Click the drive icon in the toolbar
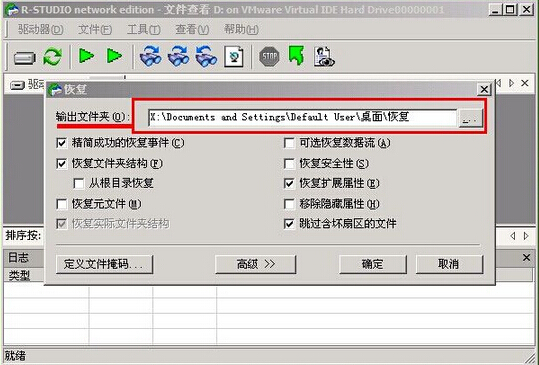Viewport: 539px width, 365px height. tap(25, 57)
